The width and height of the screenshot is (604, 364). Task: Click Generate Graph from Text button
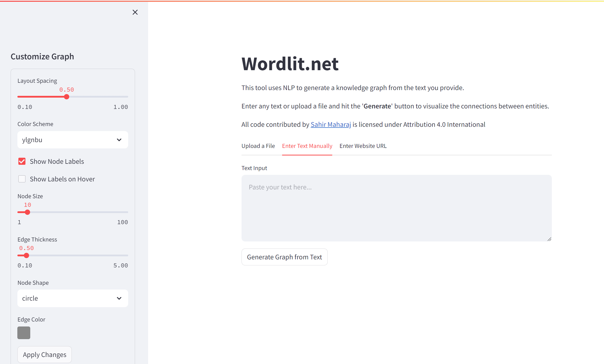[x=284, y=257]
